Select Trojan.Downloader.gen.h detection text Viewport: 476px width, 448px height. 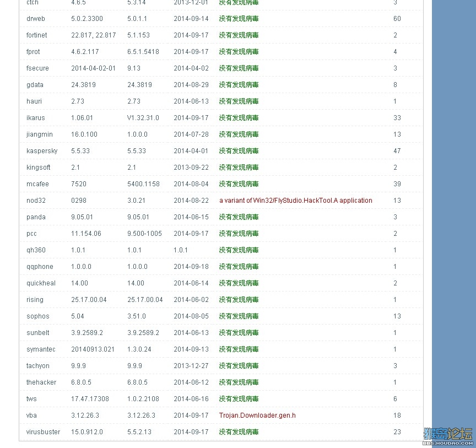pos(257,415)
